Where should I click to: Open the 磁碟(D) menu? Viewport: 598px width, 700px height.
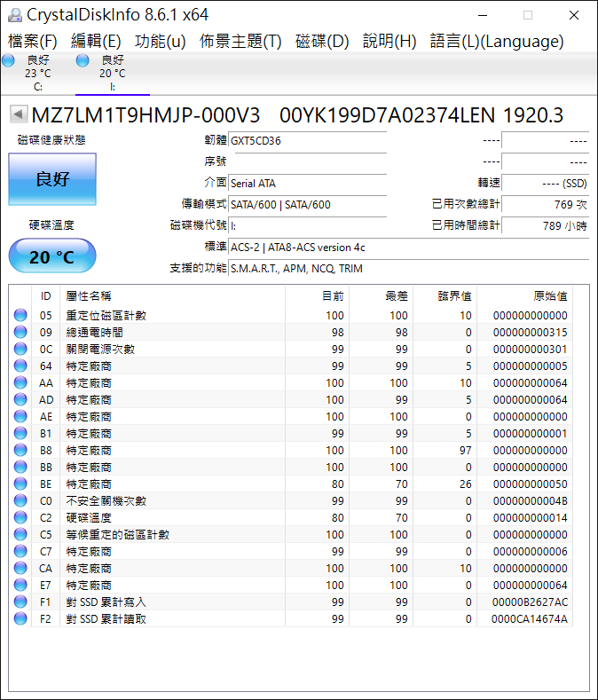point(322,41)
